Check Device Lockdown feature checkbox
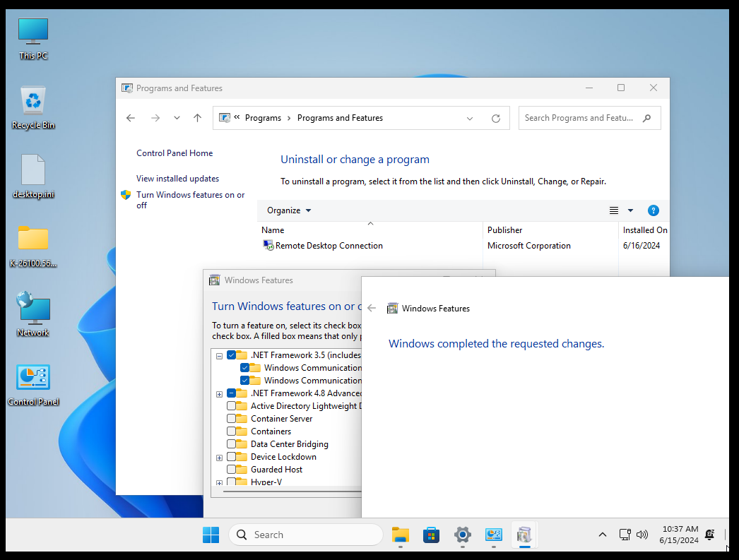This screenshot has width=739, height=560. (x=232, y=456)
